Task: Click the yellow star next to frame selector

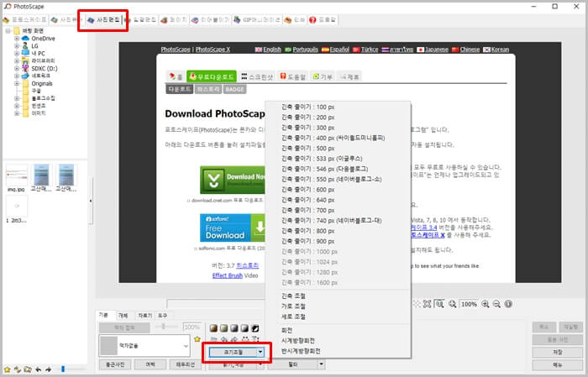Action: 197,339
